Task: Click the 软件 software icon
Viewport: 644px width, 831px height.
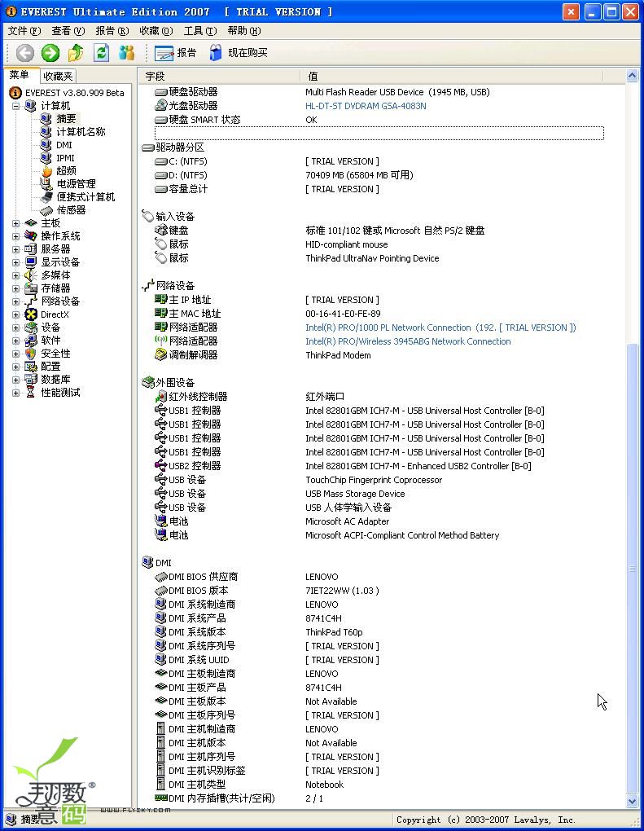Action: point(31,341)
